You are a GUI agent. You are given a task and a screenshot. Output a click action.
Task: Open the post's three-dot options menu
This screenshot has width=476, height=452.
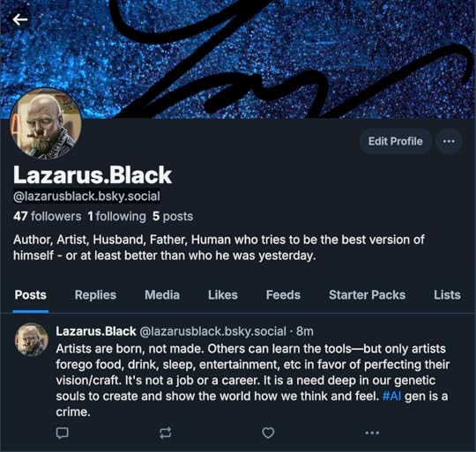click(x=372, y=433)
